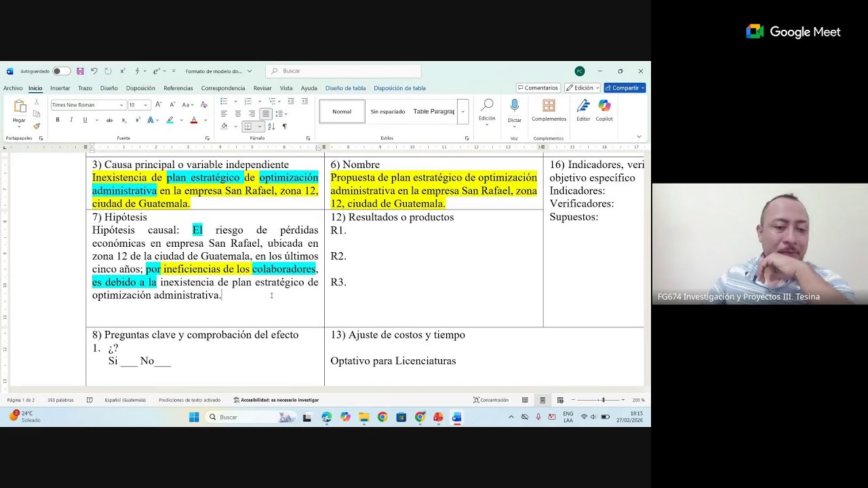Select Web Layout view in status bar
Viewport: 868px width, 488px height.
click(x=560, y=400)
